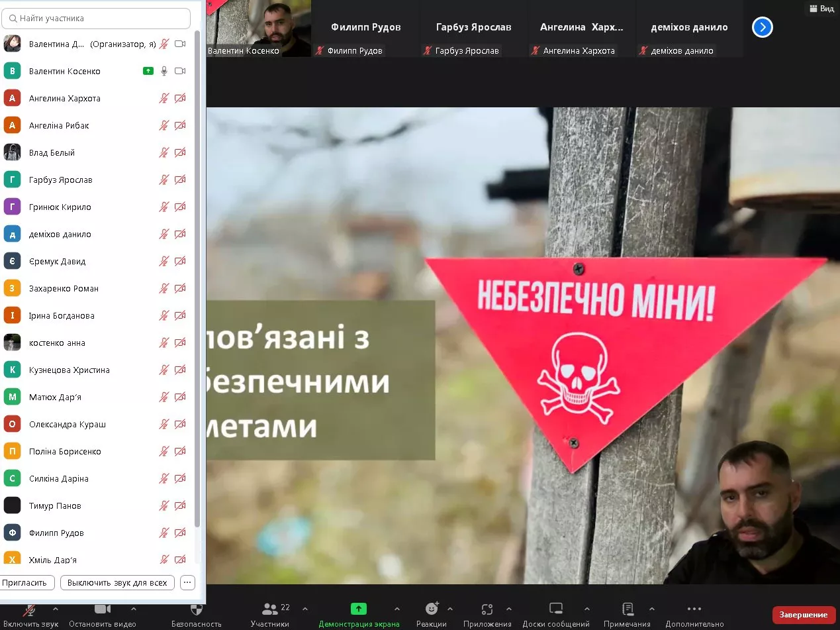Viewport: 840px width, 630px height.
Task: Unmute your microphone in bottom toolbar
Action: coord(30,609)
